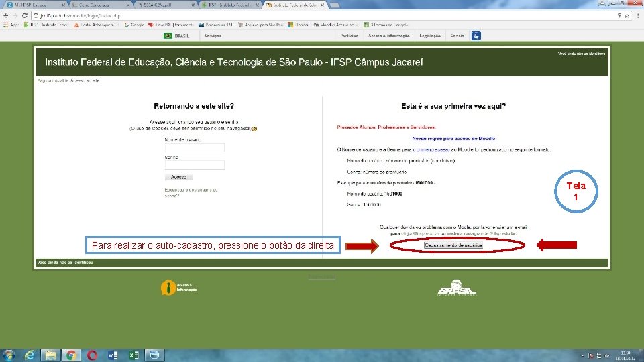This screenshot has width=644, height=362.
Task: Launch Internet Explorer from the taskbar
Action: tap(30, 355)
